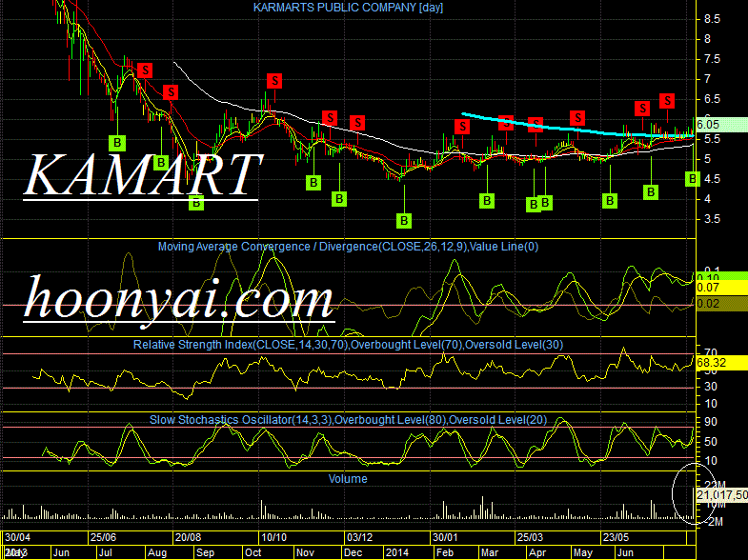
Task: Click the yellow 0.07 MACD signal value
Action: tap(721, 288)
